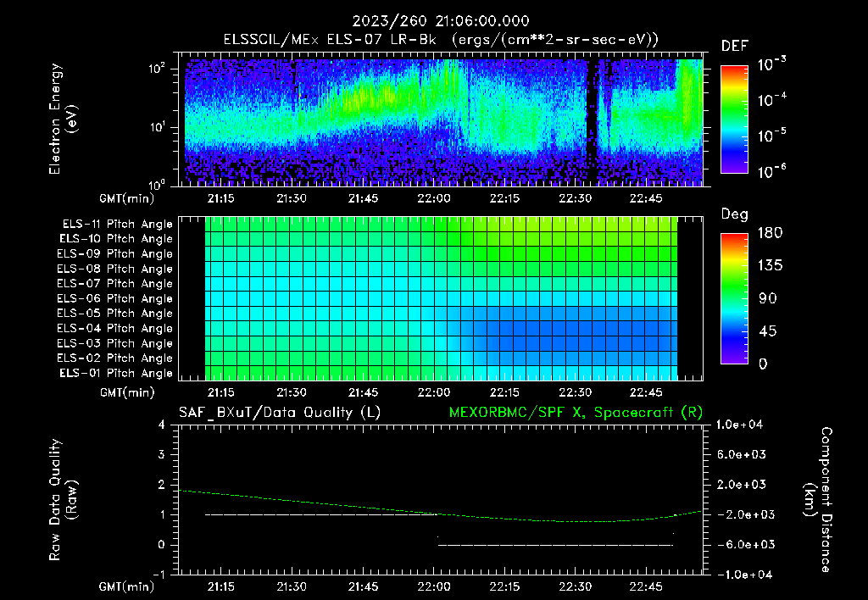Select the ELS-05 Pitch Angle row label

(x=114, y=314)
